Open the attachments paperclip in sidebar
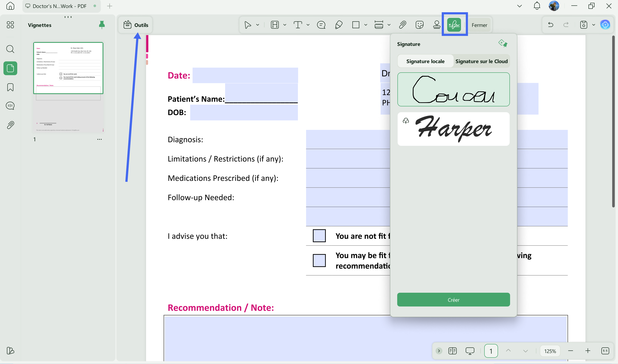 10,125
